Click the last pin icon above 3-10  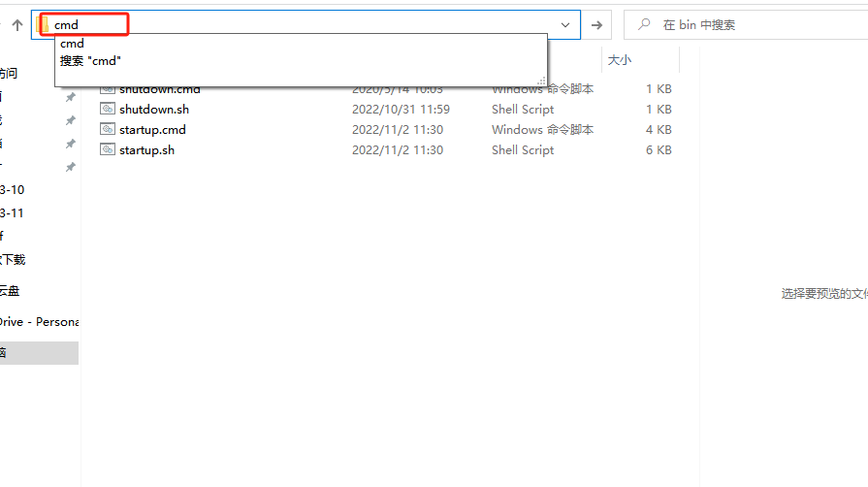[x=70, y=167]
